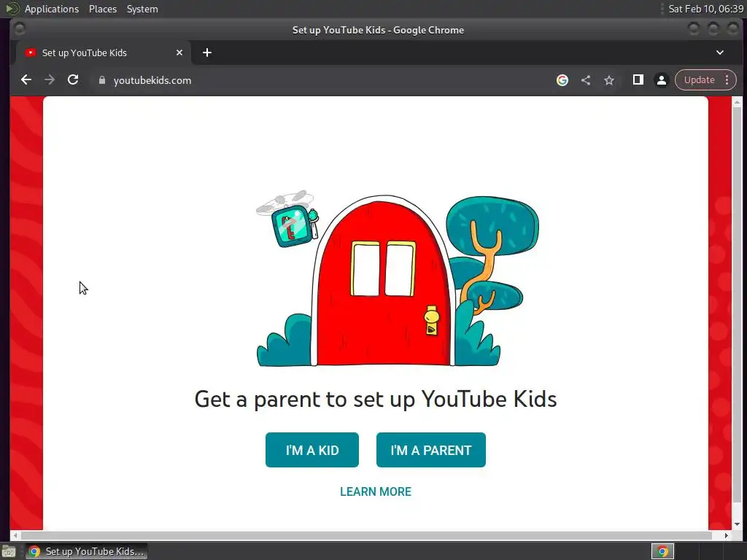Close the Set up YouTube Kids tab
Viewport: 747px width, 560px height.
coord(179,52)
